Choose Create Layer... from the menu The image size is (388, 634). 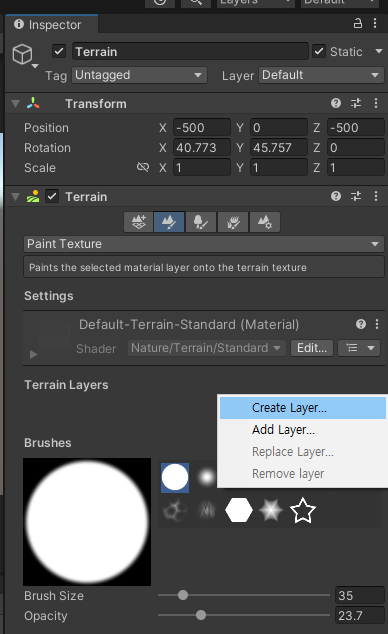click(x=303, y=408)
